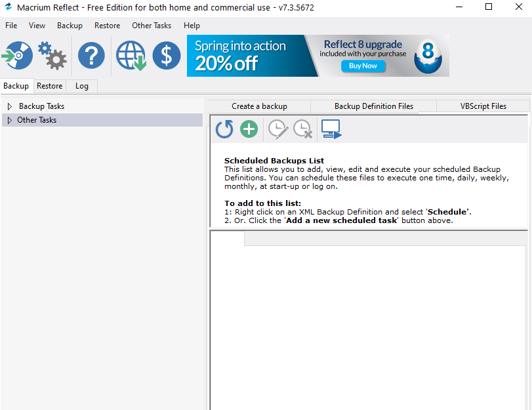Image resolution: width=532 pixels, height=410 pixels.
Task: Open the View menu
Action: (x=37, y=26)
